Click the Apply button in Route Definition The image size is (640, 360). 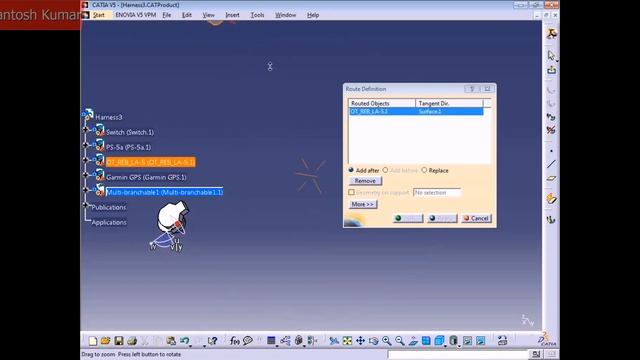[x=442, y=218]
